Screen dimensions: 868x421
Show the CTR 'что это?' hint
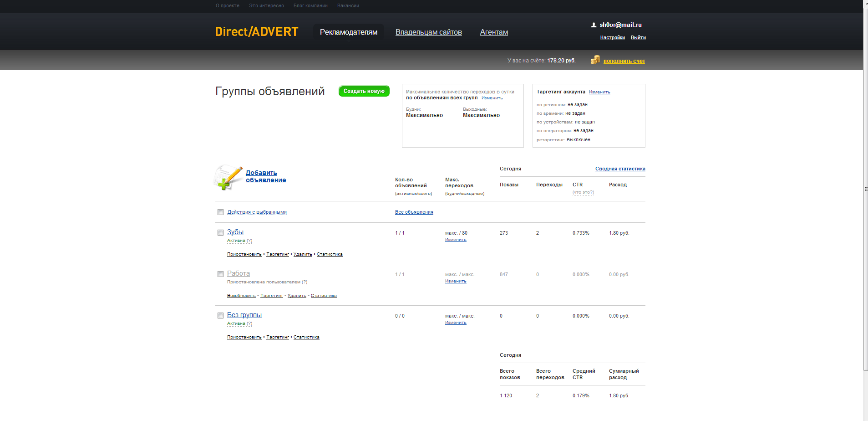pyautogui.click(x=583, y=192)
